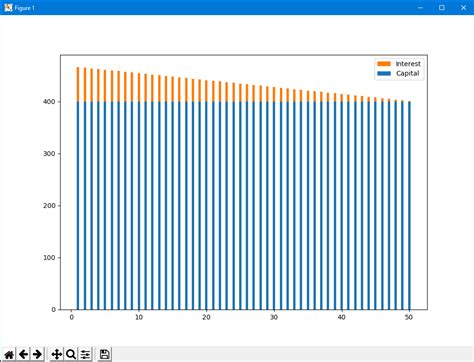Screen dimensions: 474x362
Task: Click the 400 y-axis tick label
Action: point(49,102)
